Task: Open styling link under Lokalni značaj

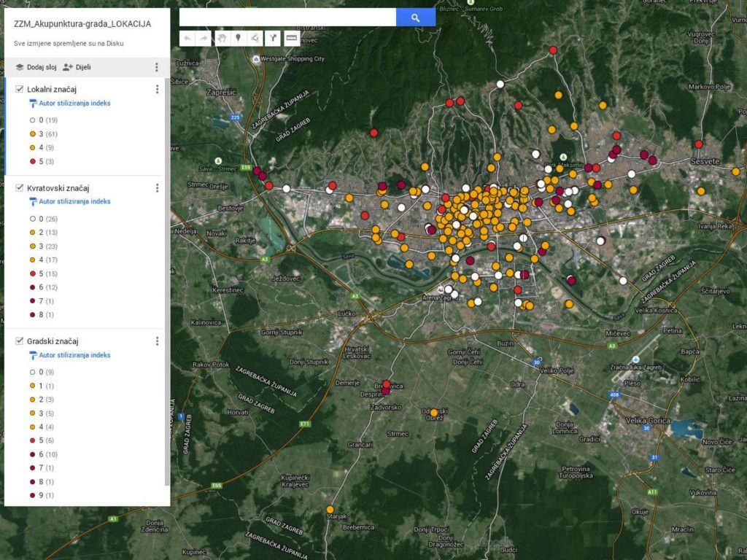Action: 74,103
